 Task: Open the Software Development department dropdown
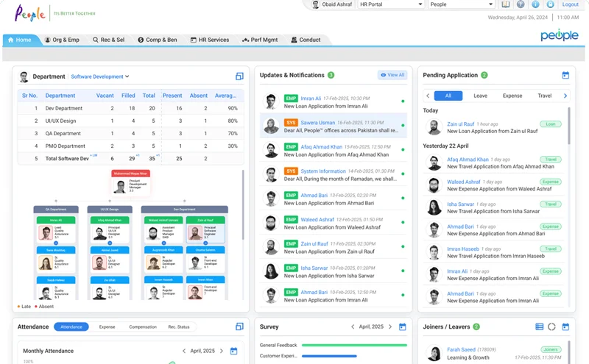tap(99, 76)
